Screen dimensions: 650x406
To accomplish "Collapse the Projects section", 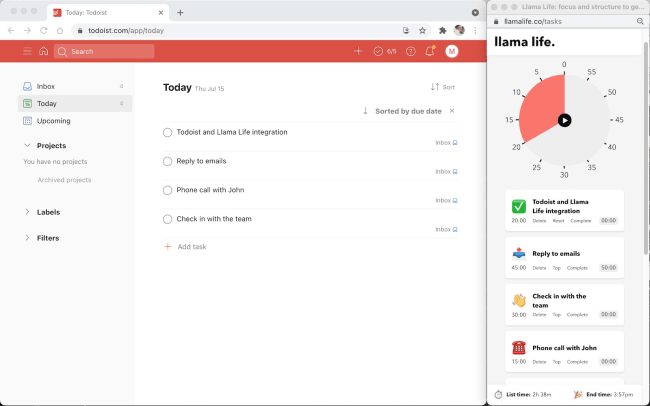I will (27, 146).
